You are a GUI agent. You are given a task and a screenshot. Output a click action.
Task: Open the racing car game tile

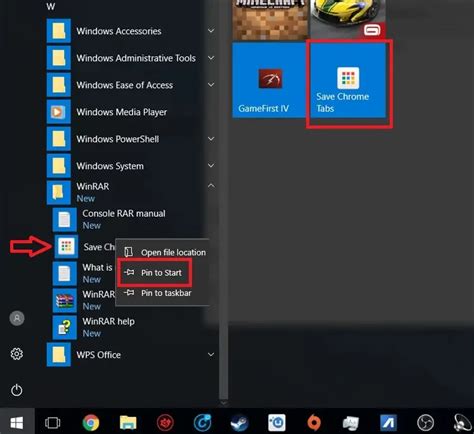348,19
